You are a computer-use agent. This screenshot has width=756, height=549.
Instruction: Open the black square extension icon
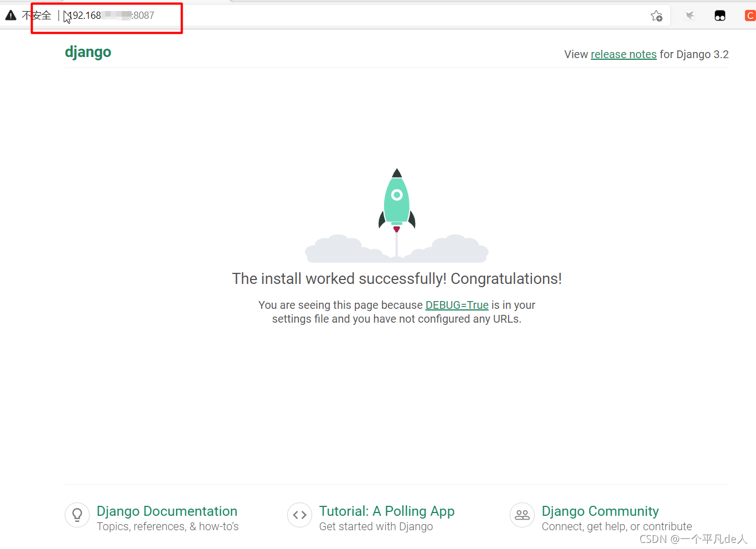click(720, 15)
